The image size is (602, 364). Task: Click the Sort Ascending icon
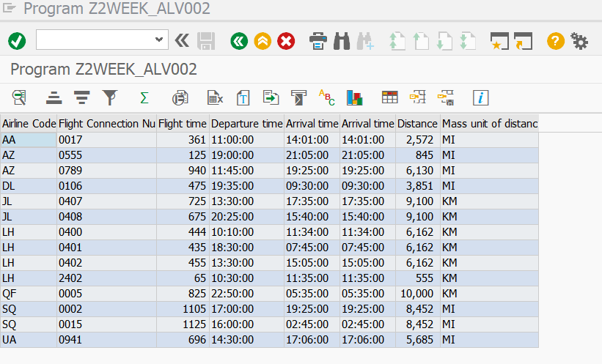point(54,98)
